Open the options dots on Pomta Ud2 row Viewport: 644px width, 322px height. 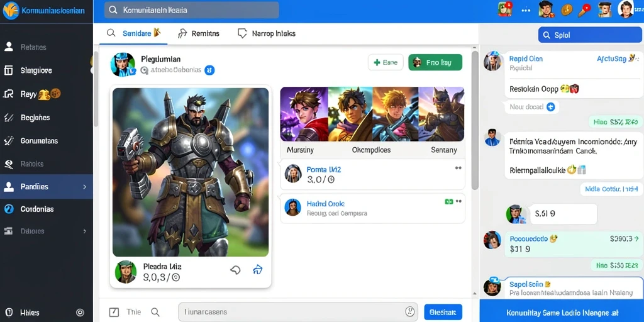pos(458,168)
